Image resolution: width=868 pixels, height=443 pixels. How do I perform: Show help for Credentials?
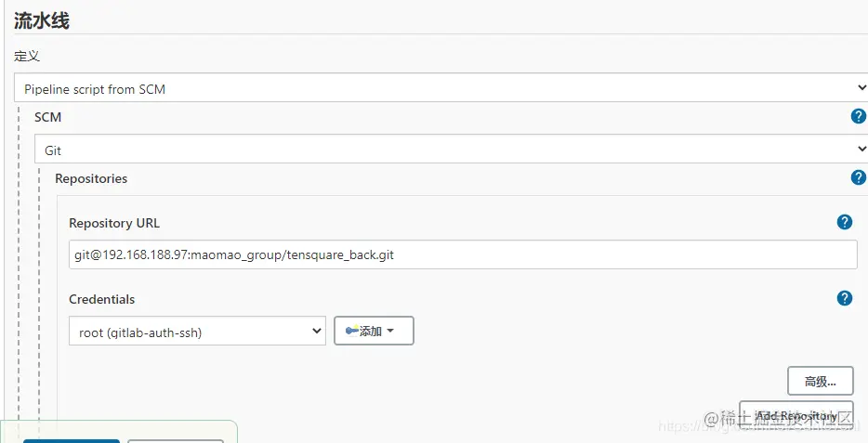click(844, 299)
